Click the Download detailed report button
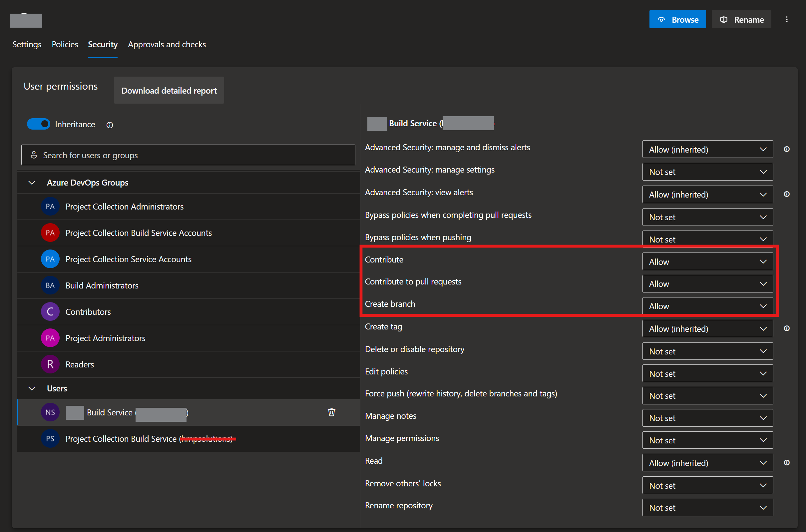This screenshot has height=532, width=806. (169, 90)
